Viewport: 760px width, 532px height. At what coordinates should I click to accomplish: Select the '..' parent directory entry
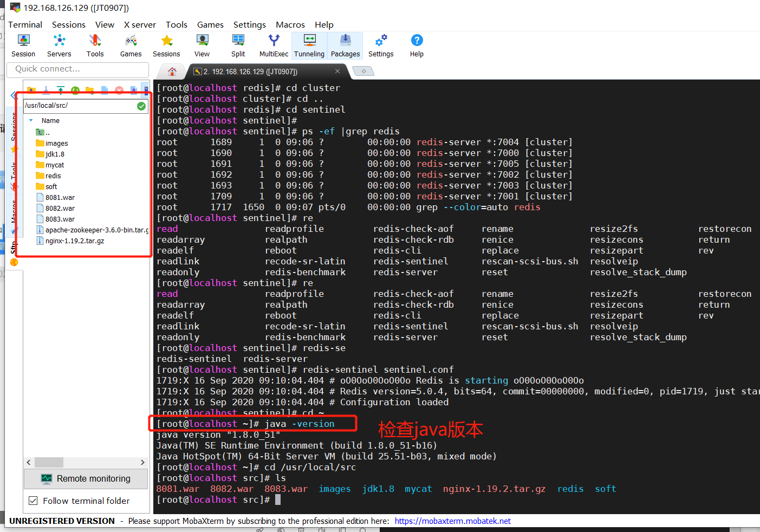point(43,133)
